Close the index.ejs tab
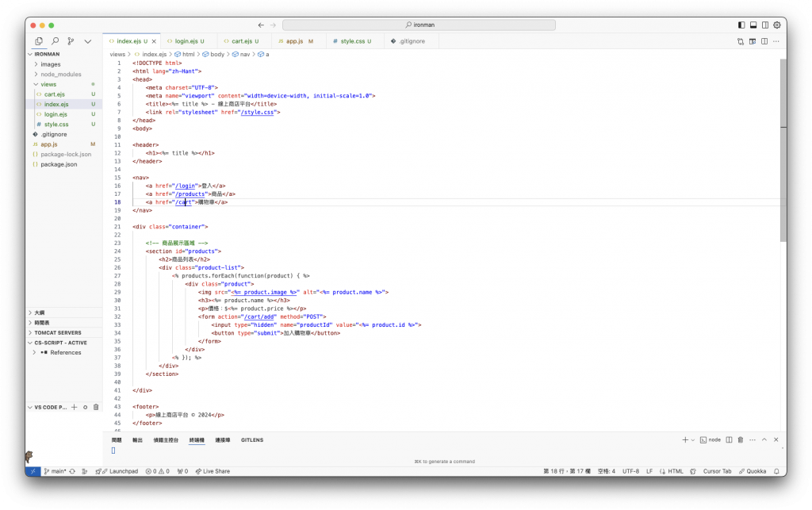Screen dimensions: 812x510 pos(154,41)
